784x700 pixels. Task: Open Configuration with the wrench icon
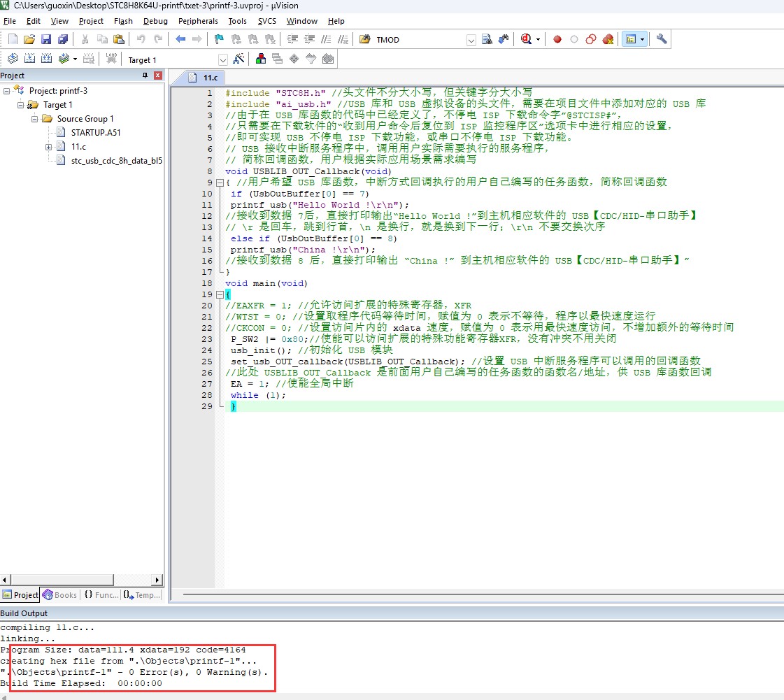click(662, 39)
